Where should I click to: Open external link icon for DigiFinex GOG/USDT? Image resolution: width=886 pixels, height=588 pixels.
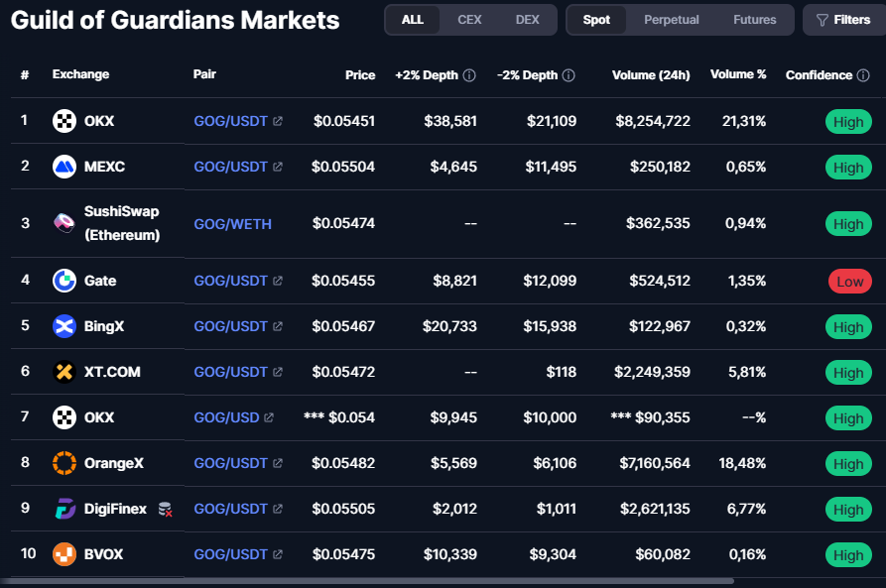[278, 509]
